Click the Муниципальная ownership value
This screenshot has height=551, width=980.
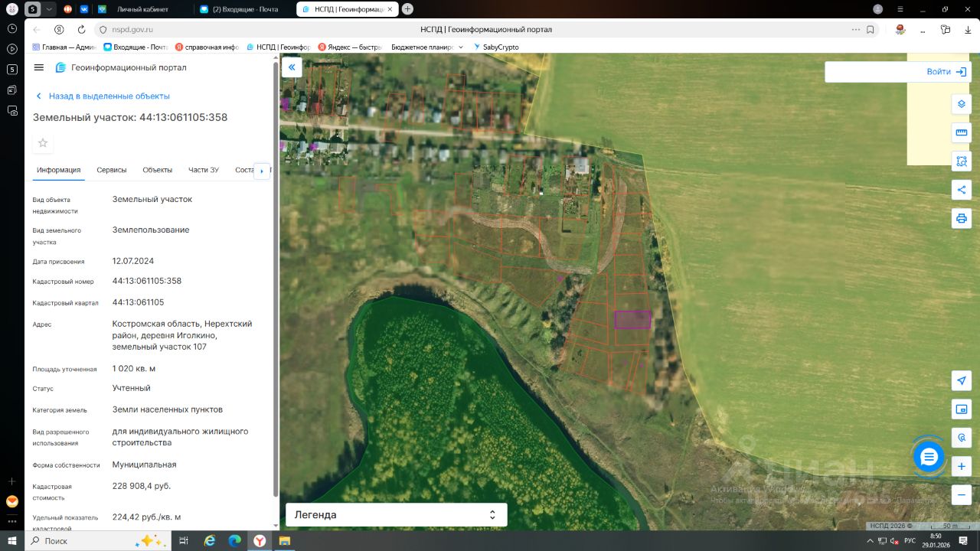click(x=145, y=465)
